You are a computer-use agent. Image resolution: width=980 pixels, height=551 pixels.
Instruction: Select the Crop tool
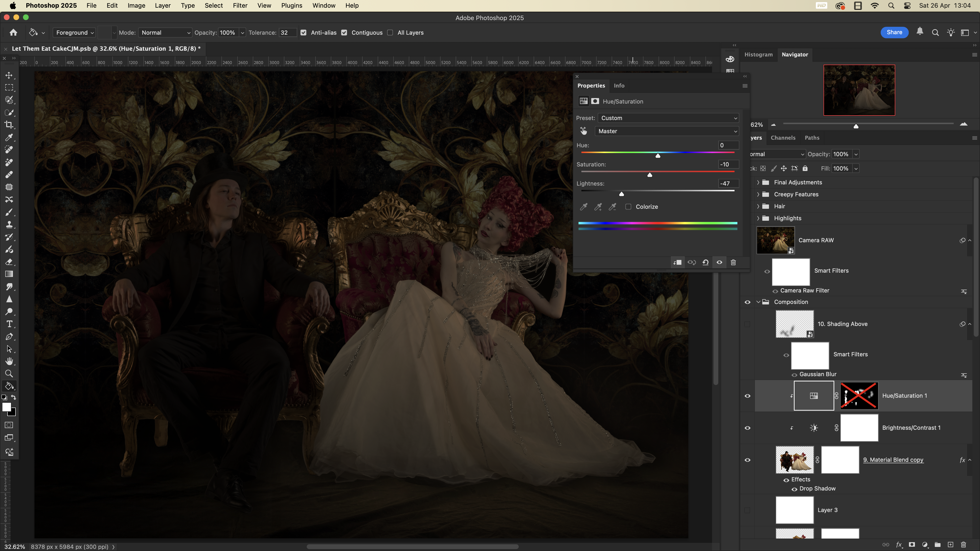pyautogui.click(x=9, y=125)
